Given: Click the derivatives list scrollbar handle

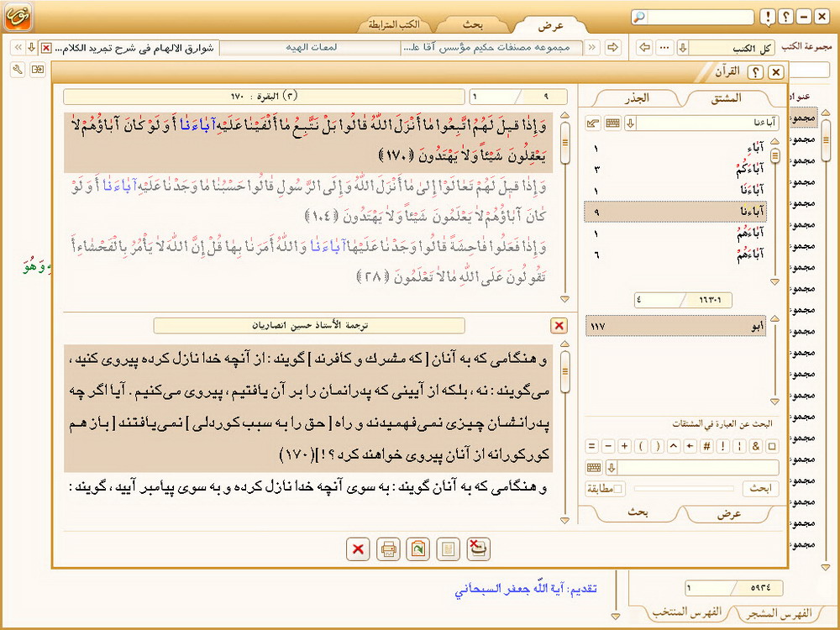Looking at the screenshot, I should tap(776, 155).
